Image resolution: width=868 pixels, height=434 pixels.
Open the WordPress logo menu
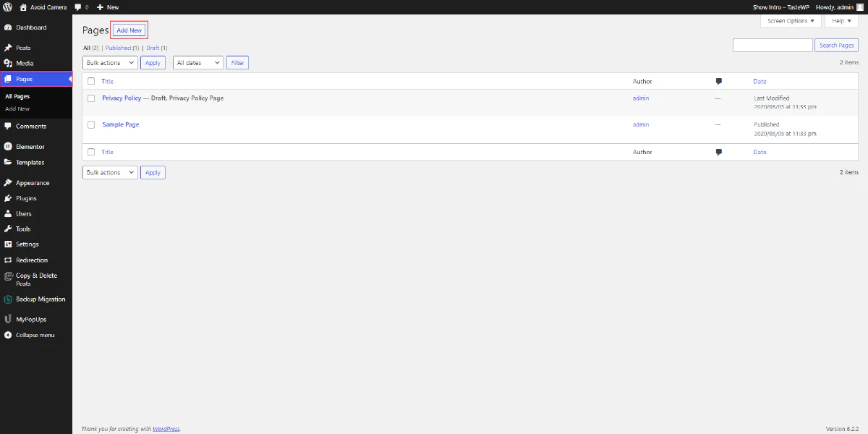[7, 7]
